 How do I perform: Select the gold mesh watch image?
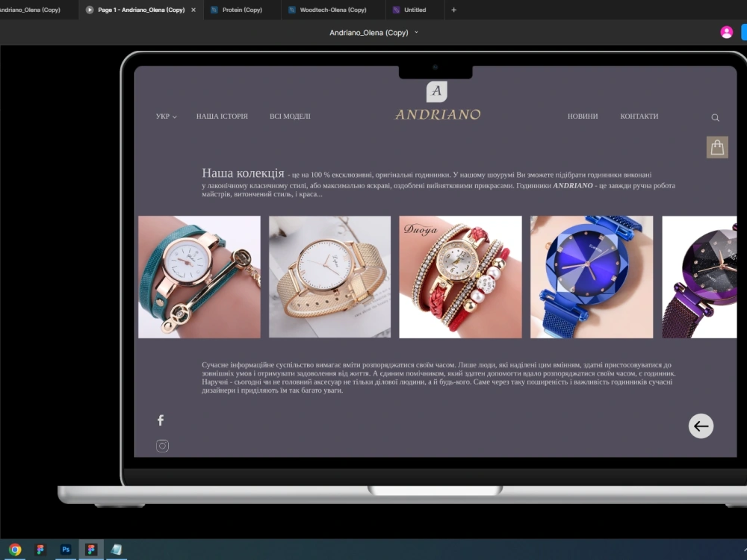pos(329,277)
